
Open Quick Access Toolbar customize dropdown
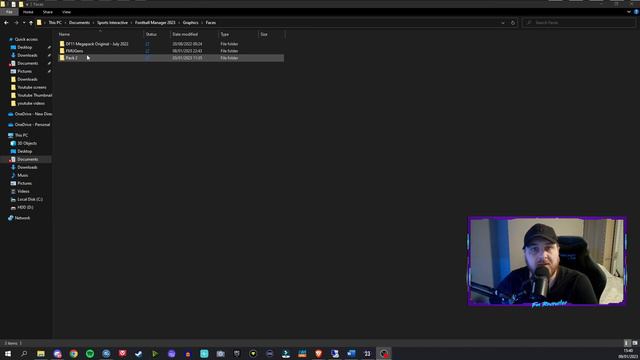click(27, 4)
